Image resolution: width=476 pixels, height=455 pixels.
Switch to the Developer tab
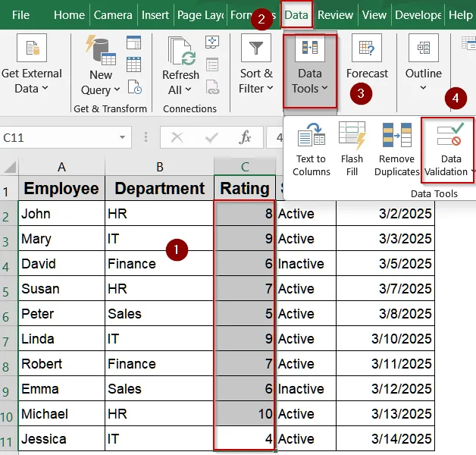point(418,15)
